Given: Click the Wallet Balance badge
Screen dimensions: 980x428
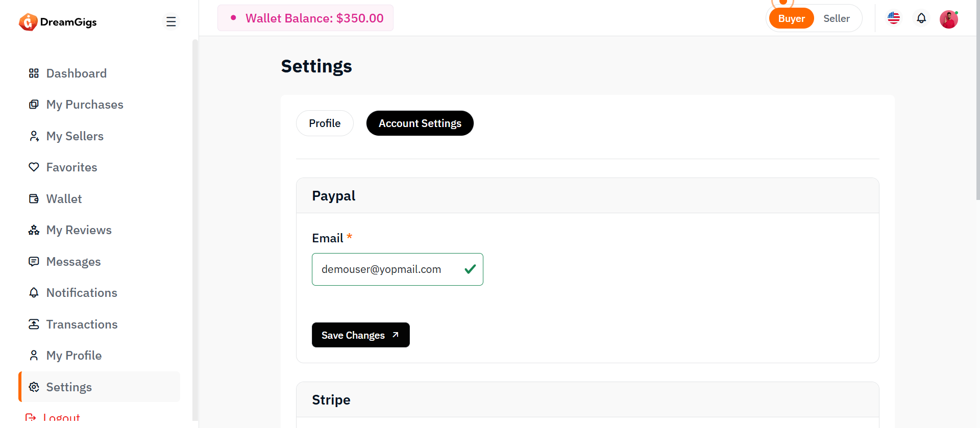Looking at the screenshot, I should (305, 18).
